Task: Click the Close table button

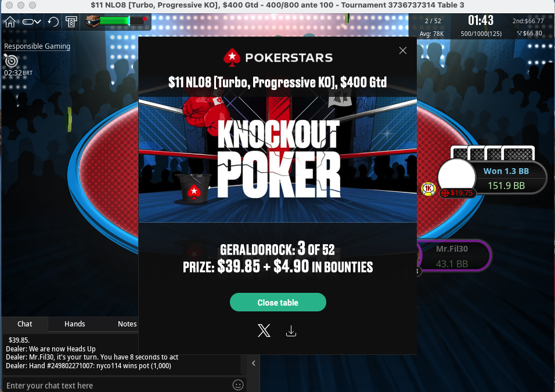Action: coord(278,302)
